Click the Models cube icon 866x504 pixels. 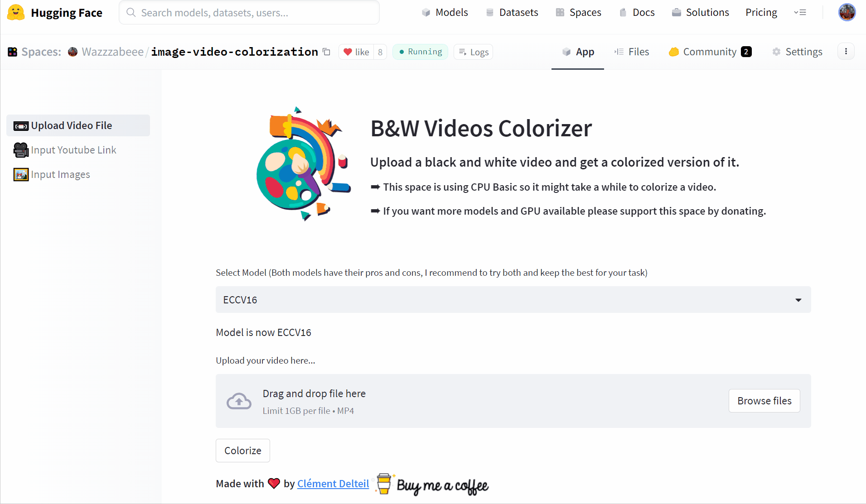(426, 13)
